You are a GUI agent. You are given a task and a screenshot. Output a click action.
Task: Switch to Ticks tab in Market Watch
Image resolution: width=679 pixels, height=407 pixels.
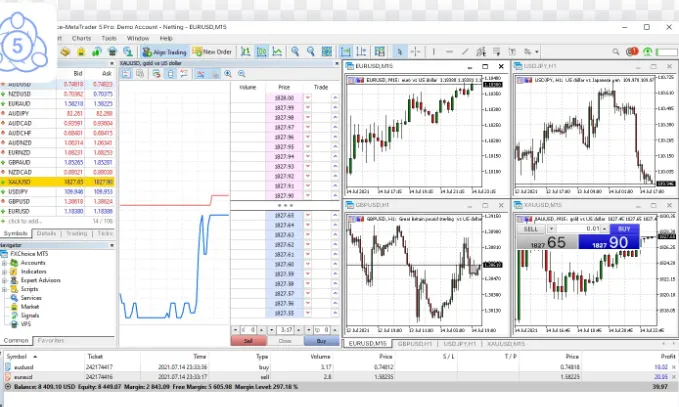(x=105, y=233)
